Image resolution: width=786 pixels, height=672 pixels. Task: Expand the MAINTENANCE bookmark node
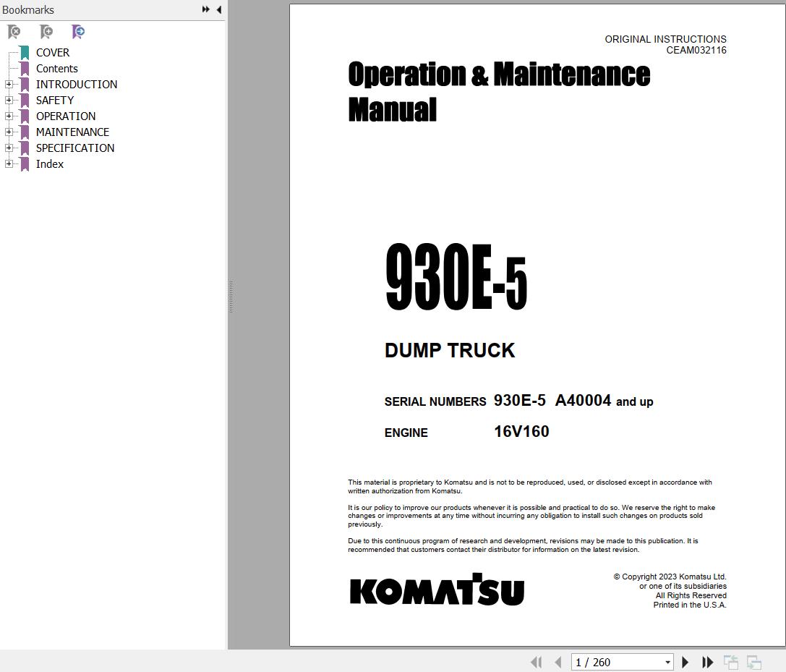point(9,132)
